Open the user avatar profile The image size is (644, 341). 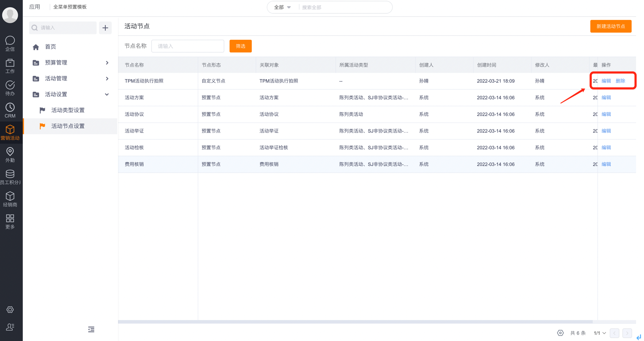[x=10, y=15]
